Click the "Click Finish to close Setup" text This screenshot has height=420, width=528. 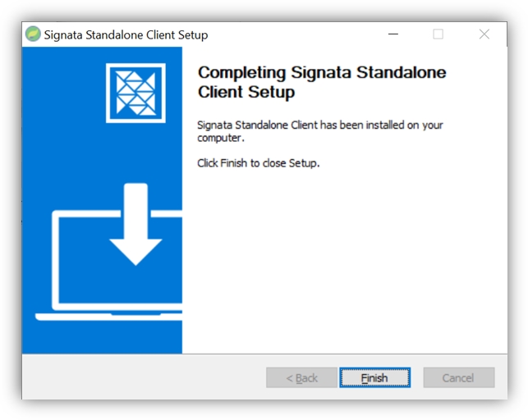[x=258, y=163]
